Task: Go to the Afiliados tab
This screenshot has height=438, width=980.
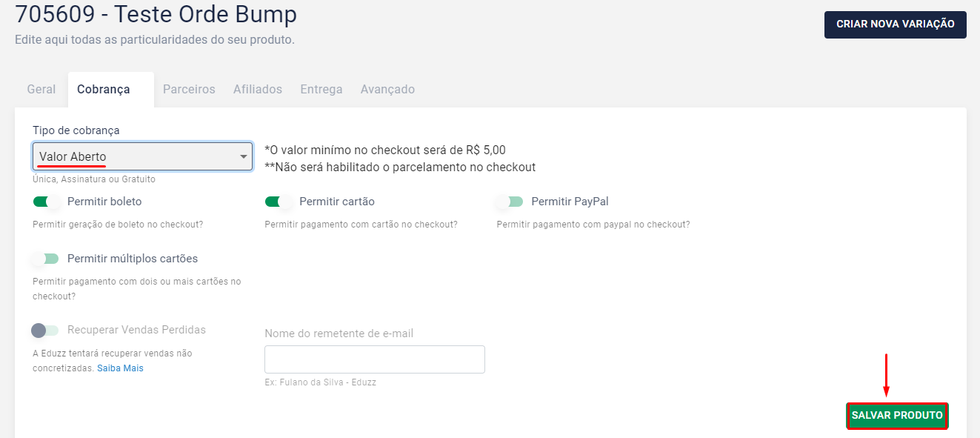Action: click(x=258, y=90)
